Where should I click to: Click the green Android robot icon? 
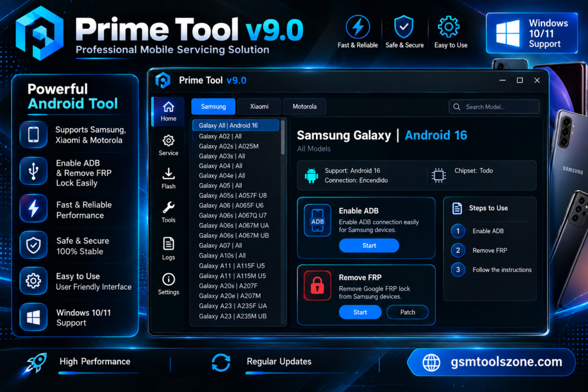[x=311, y=176]
